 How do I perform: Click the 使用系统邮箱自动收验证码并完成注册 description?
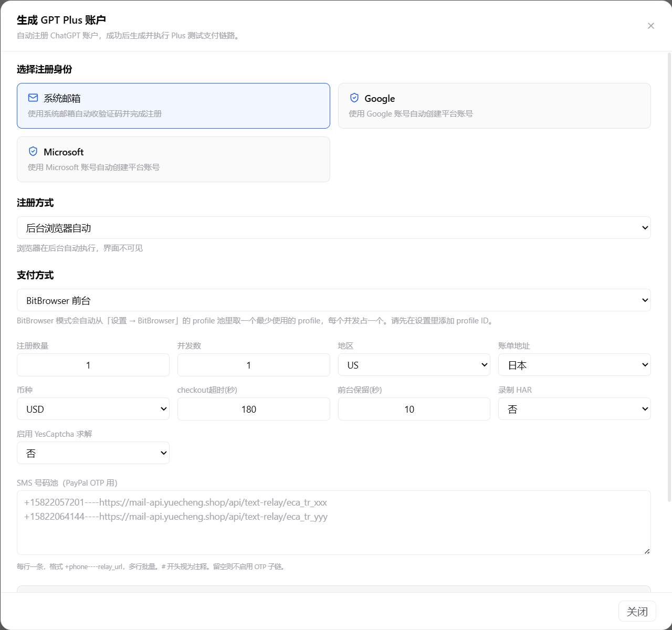[94, 113]
